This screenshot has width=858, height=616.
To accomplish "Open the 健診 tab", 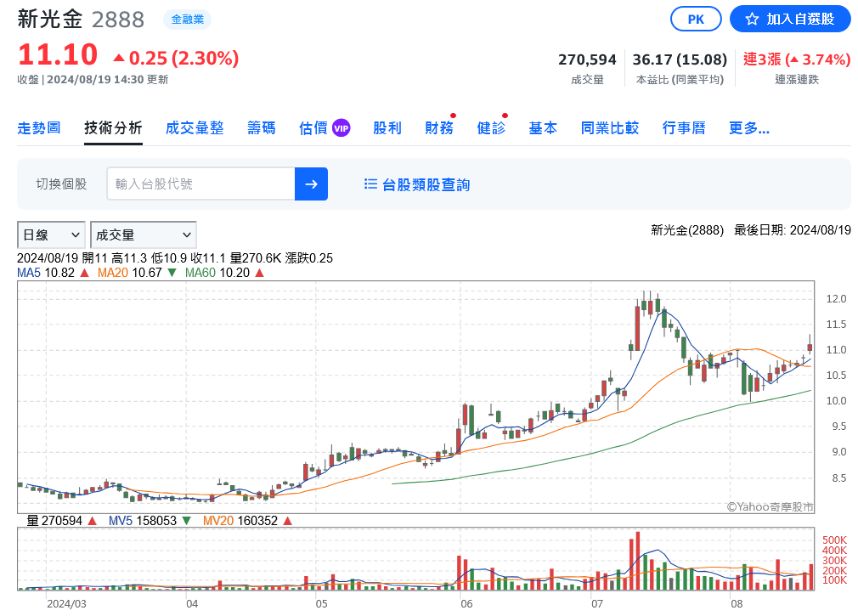I will coord(491,128).
